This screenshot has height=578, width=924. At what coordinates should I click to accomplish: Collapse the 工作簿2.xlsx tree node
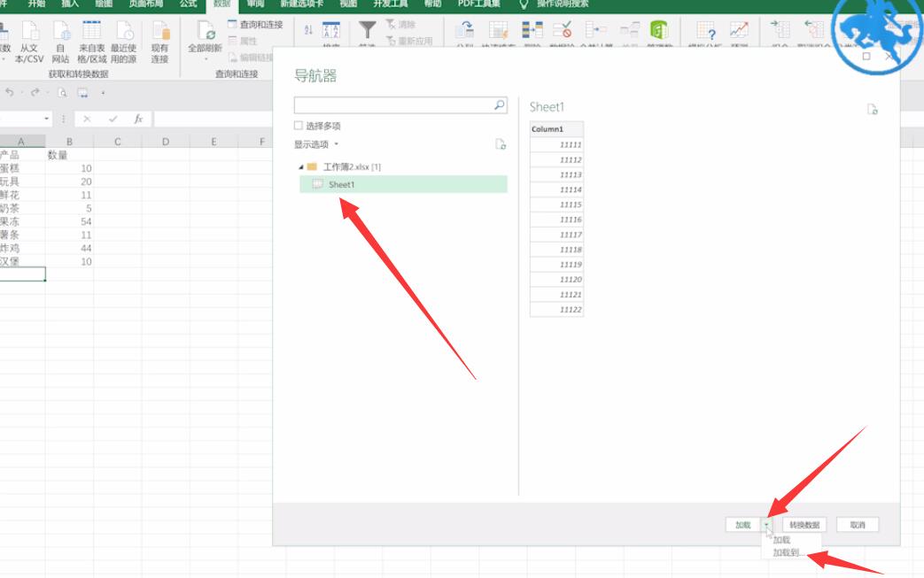coord(301,167)
